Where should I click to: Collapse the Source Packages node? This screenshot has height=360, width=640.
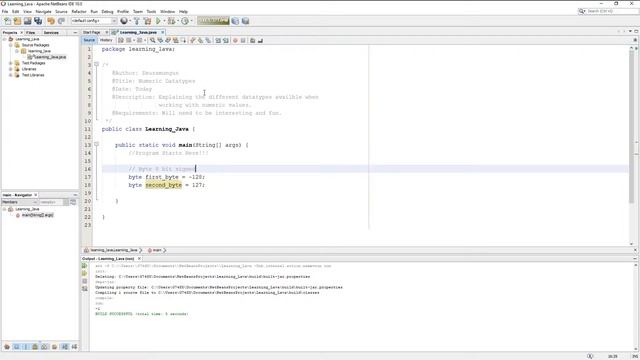[11, 45]
